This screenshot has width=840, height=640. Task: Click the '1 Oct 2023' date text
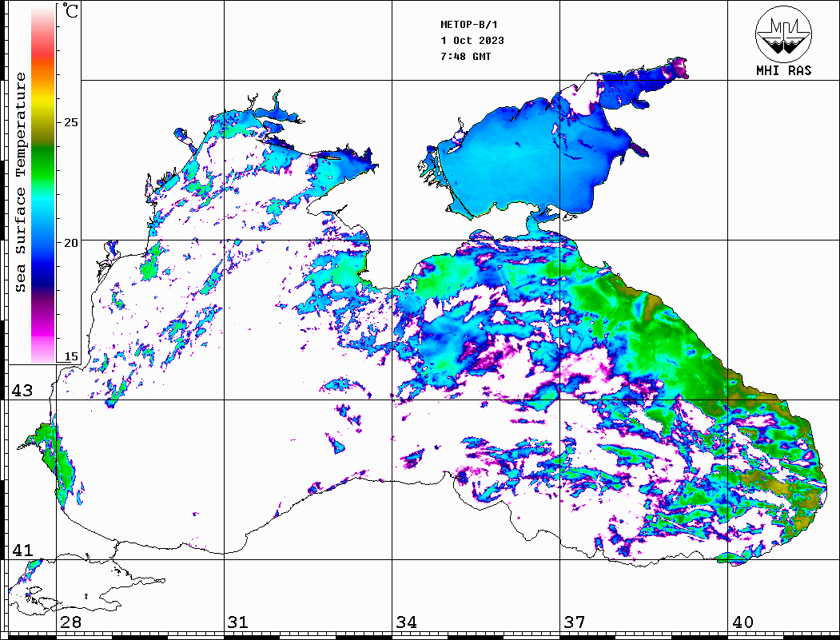click(x=472, y=41)
